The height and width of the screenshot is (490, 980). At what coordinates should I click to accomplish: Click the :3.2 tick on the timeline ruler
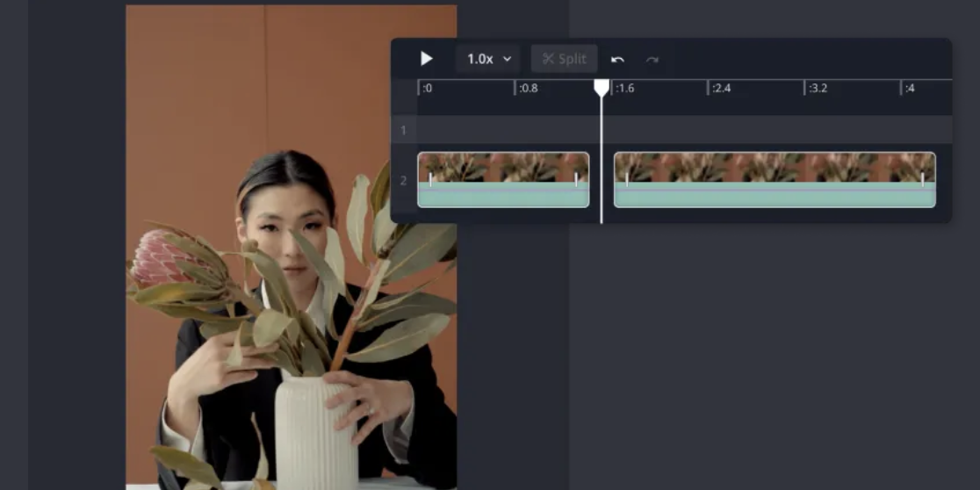click(817, 88)
